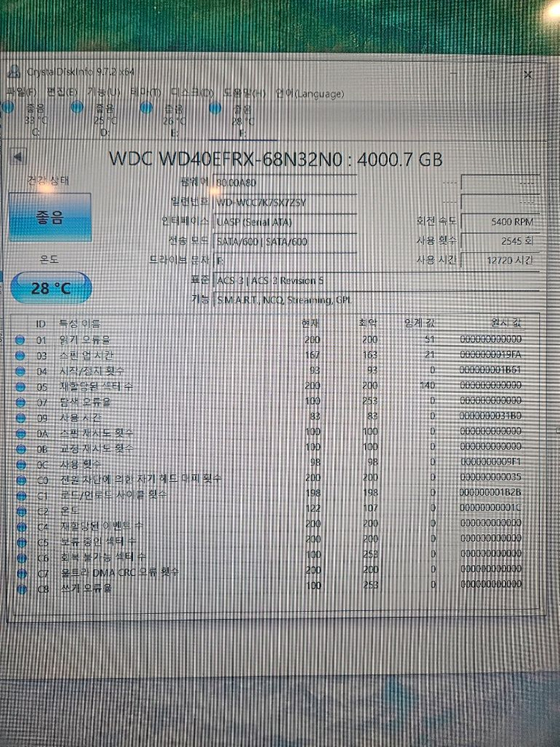Select the 쓰기 오류율 attribute name

(x=86, y=589)
